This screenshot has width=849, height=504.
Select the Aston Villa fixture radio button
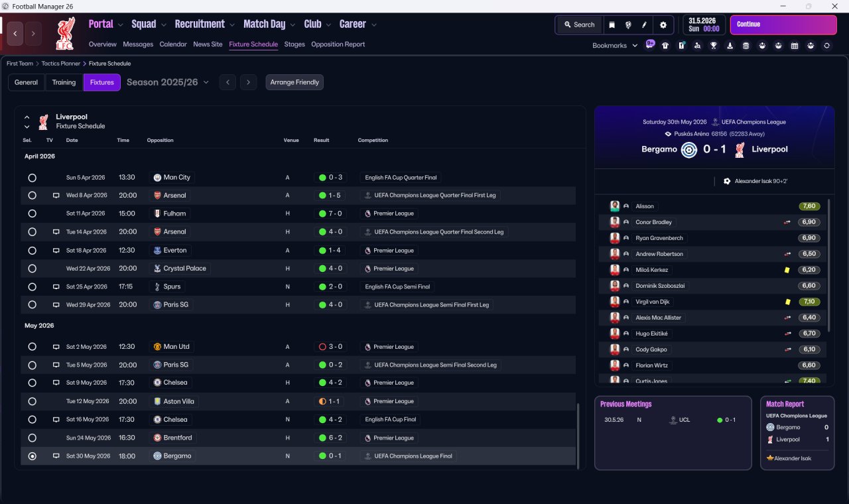click(32, 401)
